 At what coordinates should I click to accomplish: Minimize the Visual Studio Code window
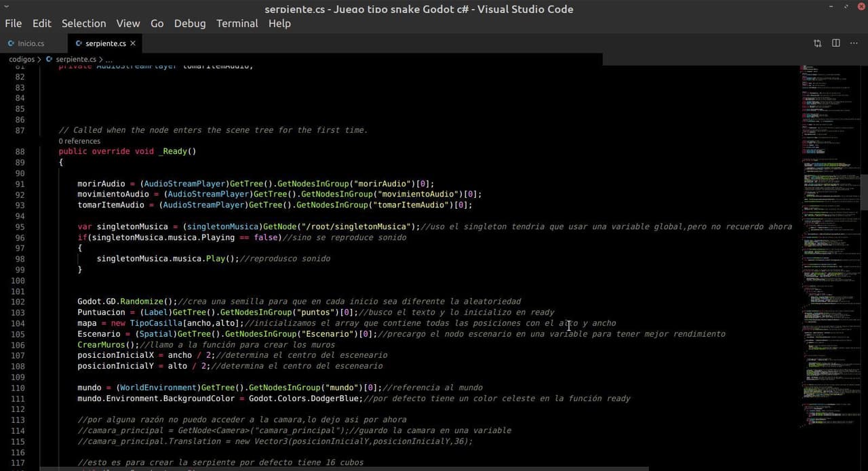(831, 6)
